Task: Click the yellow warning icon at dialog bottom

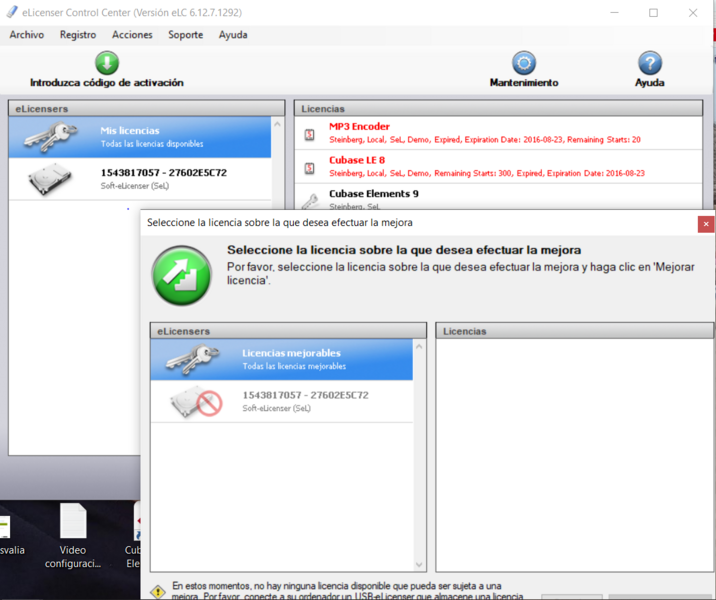Action: pos(158,592)
